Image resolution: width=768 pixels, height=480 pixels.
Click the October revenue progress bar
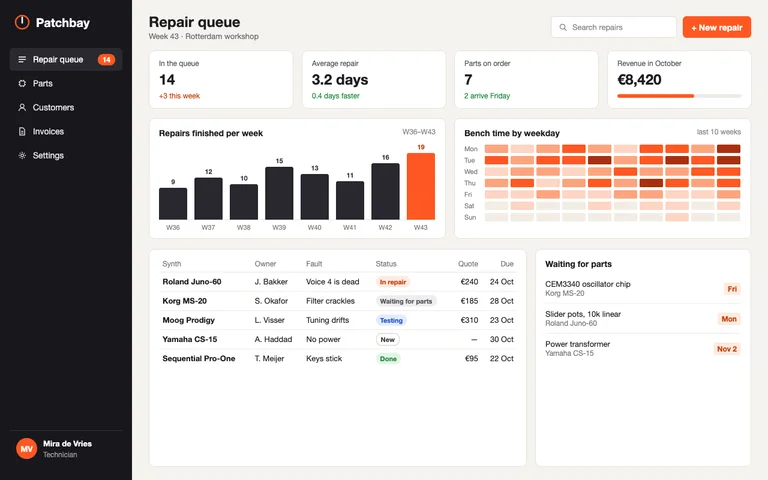click(x=679, y=96)
